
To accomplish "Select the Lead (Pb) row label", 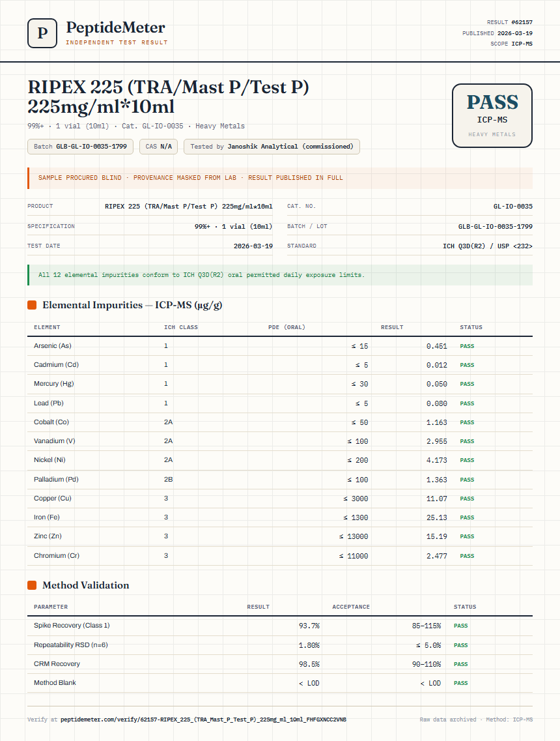I will (49, 403).
